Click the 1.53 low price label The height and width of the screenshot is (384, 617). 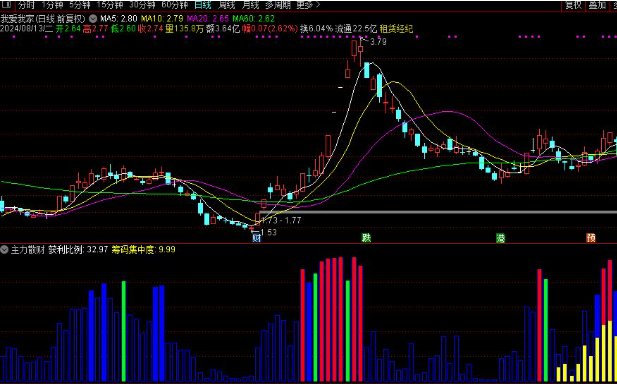(268, 232)
